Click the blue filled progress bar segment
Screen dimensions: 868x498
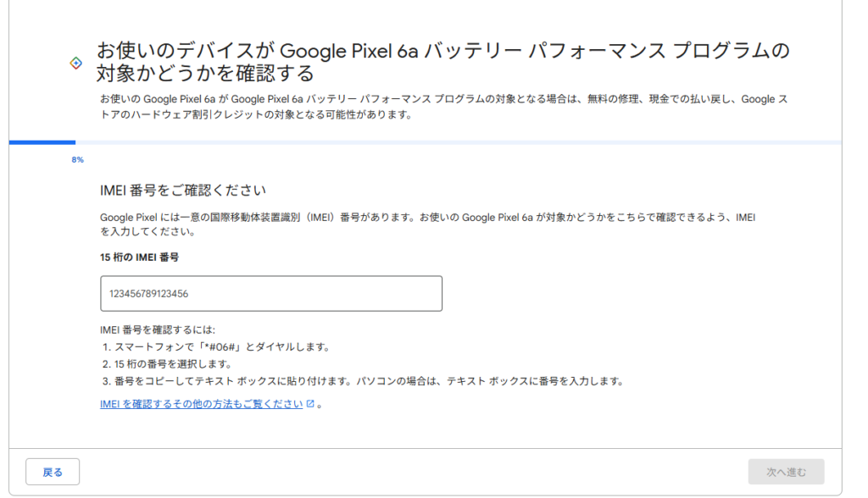click(x=42, y=142)
